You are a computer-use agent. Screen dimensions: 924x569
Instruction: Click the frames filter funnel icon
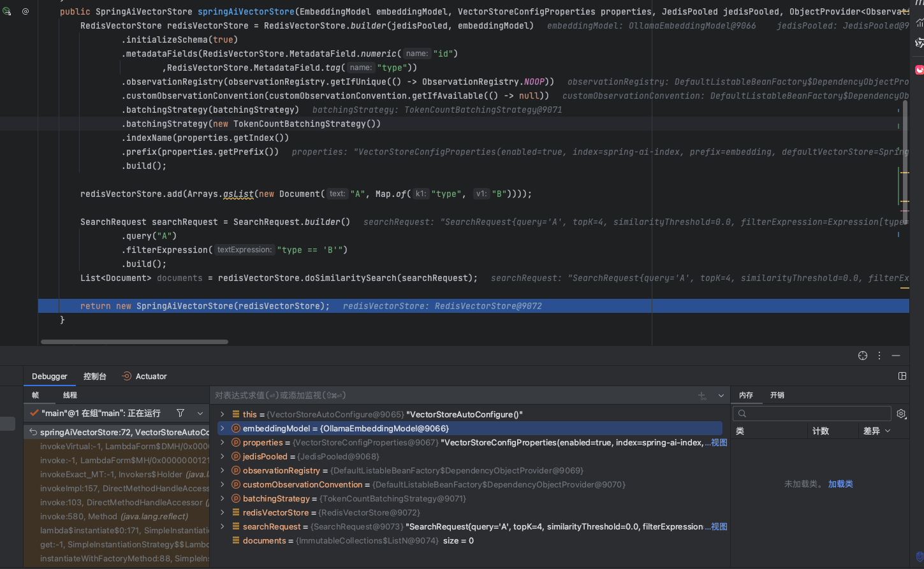[180, 413]
